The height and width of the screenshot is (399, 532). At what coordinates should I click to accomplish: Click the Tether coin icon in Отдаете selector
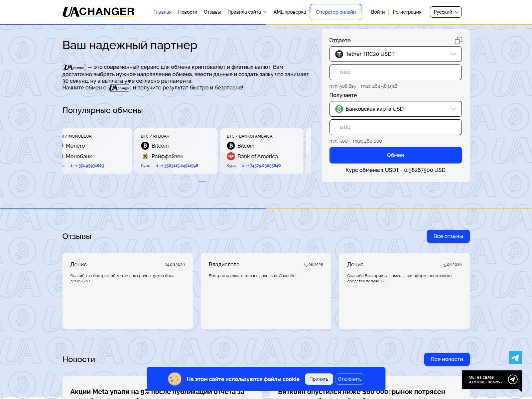pyautogui.click(x=339, y=54)
